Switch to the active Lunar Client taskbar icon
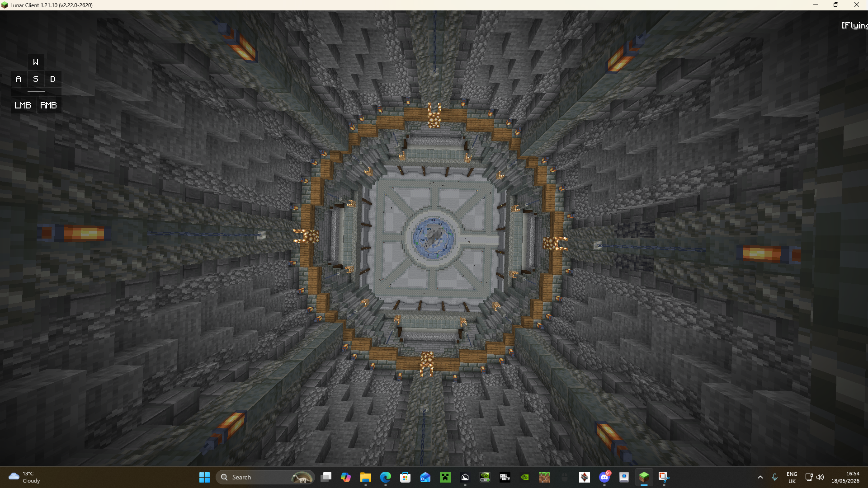868x488 pixels. (x=644, y=477)
